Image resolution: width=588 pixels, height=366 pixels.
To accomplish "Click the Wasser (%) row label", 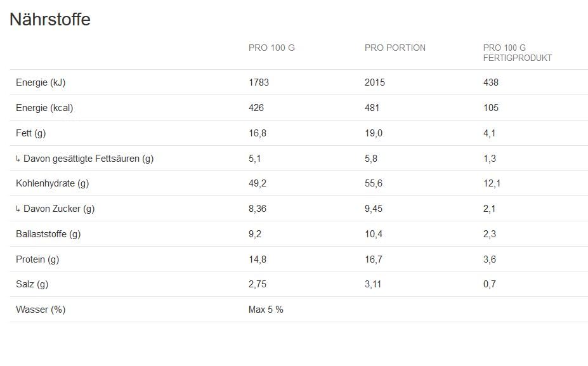I will (41, 310).
